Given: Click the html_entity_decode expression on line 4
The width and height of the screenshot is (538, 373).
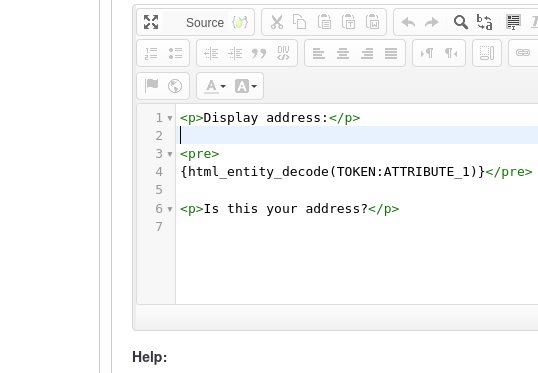Looking at the screenshot, I should [x=332, y=172].
